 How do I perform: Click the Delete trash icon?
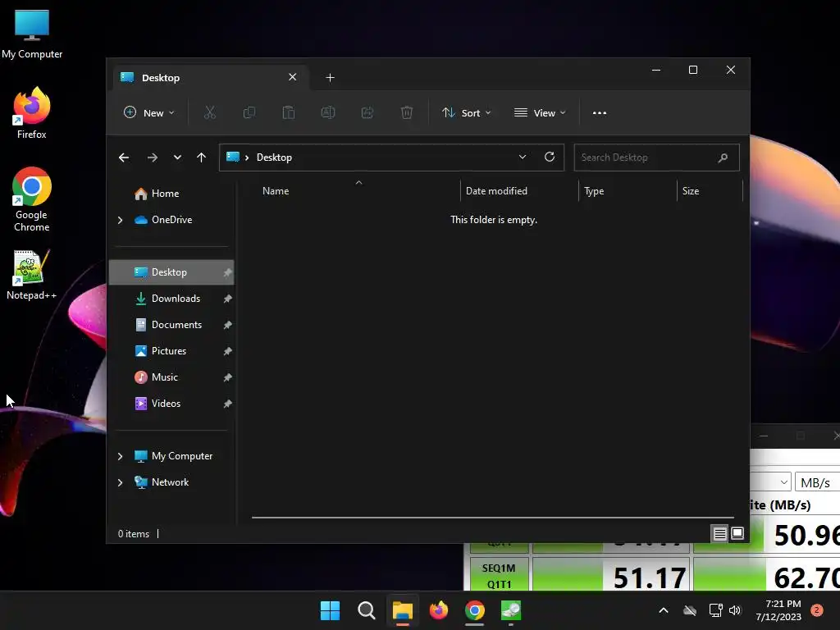tap(407, 112)
